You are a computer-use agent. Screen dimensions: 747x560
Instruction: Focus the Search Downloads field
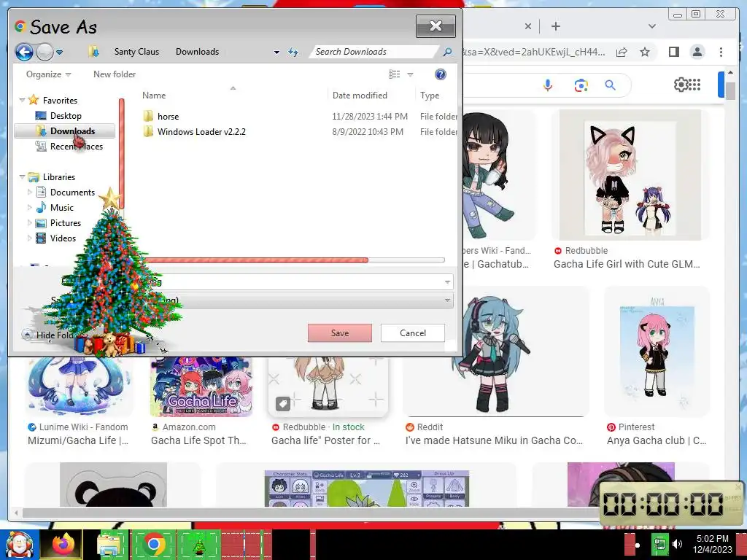[x=374, y=52]
